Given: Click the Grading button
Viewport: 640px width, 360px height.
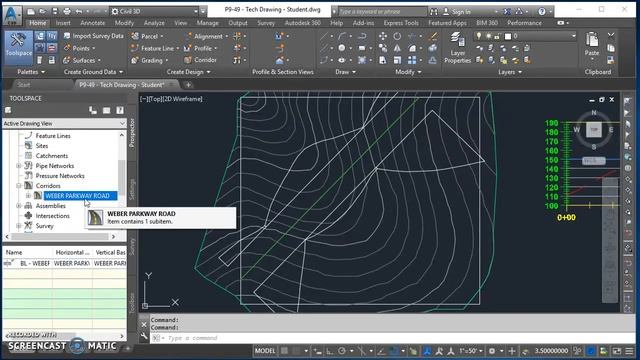Looking at the screenshot, I should pos(149,60).
